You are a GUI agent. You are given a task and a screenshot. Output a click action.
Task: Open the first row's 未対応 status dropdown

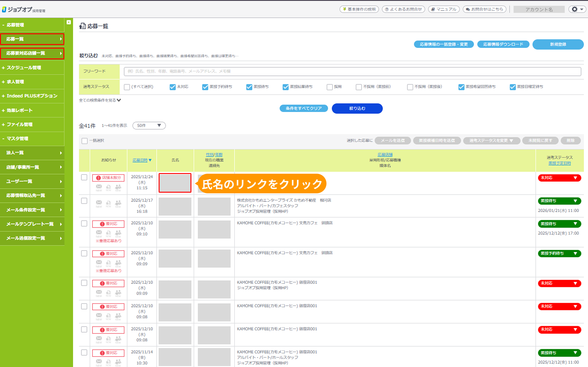click(x=559, y=178)
